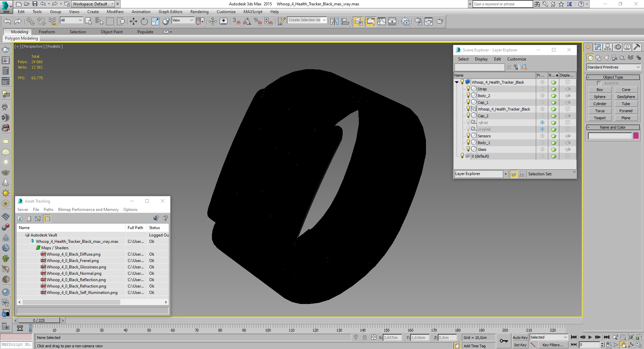Switch to the Freeform ribbon tab
Image resolution: width=644 pixels, height=349 pixels.
point(47,32)
